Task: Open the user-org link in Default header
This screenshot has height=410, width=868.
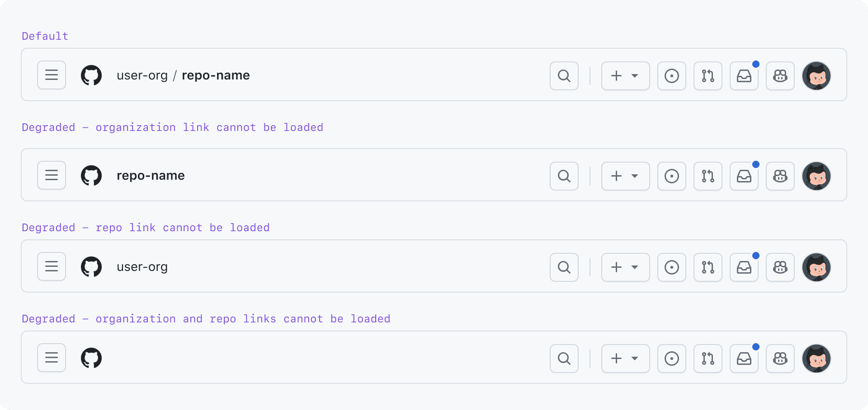Action: pyautogui.click(x=142, y=75)
